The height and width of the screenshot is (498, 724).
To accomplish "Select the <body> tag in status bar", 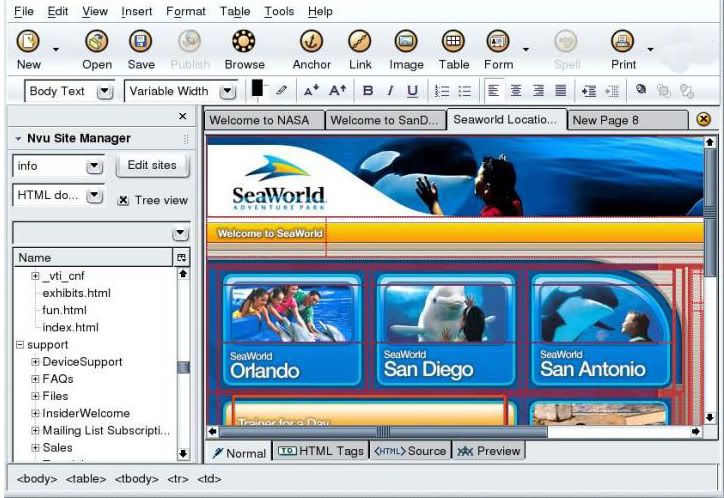I will click(37, 479).
